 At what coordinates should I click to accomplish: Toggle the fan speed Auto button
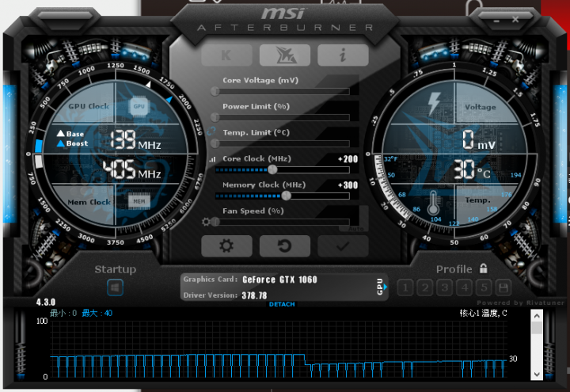point(355,229)
